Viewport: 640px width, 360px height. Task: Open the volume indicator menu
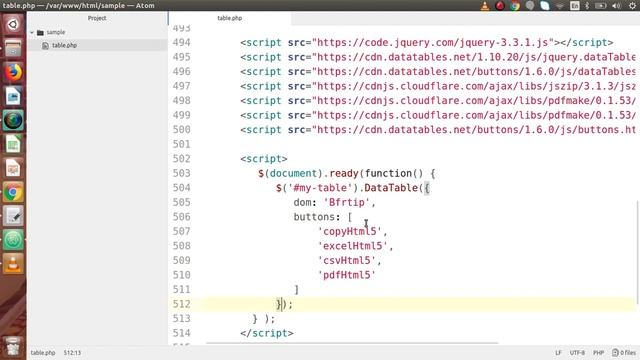point(616,6)
